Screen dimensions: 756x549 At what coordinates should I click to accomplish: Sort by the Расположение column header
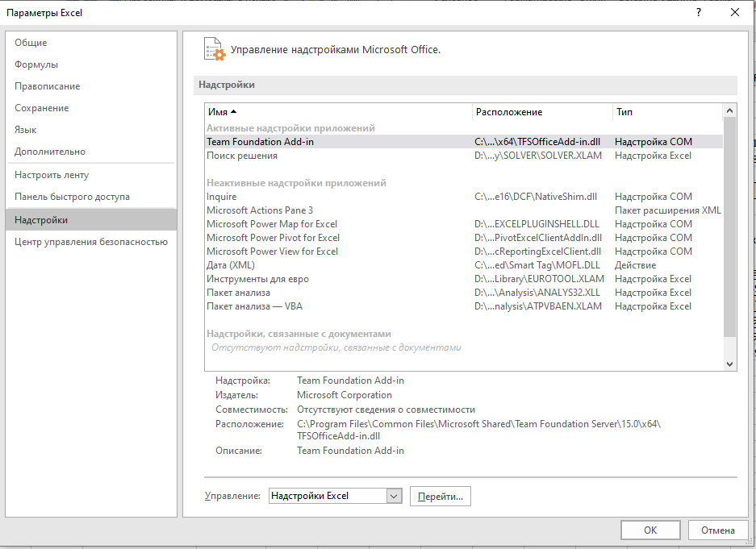pos(542,112)
